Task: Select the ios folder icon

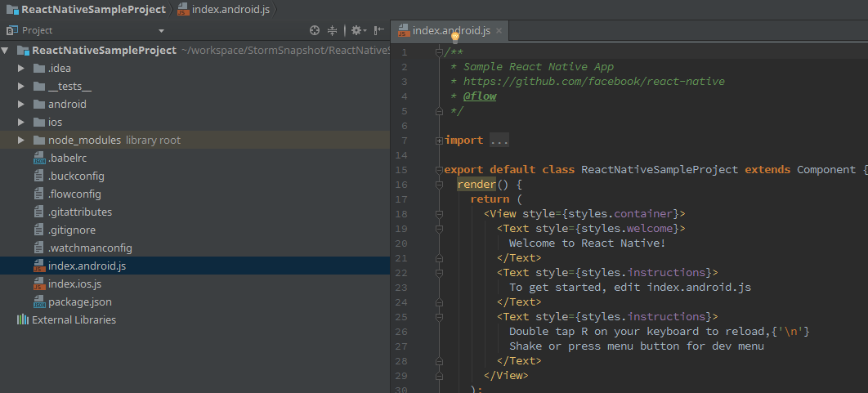Action: pos(38,123)
